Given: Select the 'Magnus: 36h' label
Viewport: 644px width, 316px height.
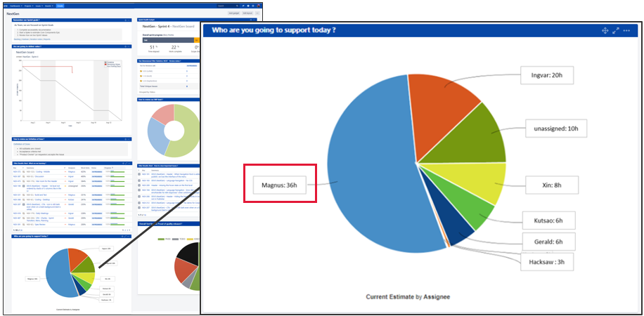Looking at the screenshot, I should coord(281,185).
